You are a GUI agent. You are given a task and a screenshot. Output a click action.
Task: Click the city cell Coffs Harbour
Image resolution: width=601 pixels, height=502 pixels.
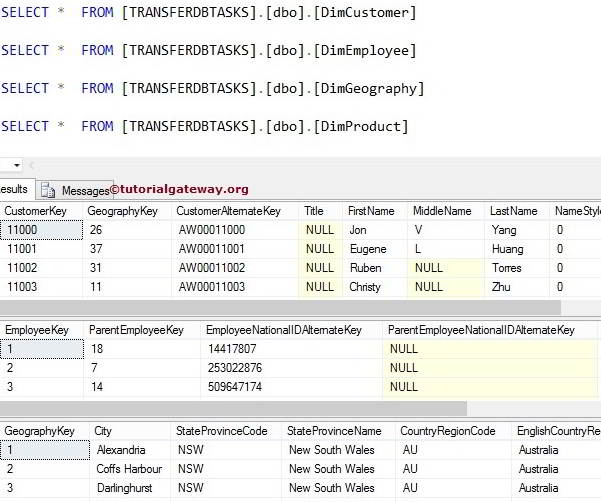130,469
